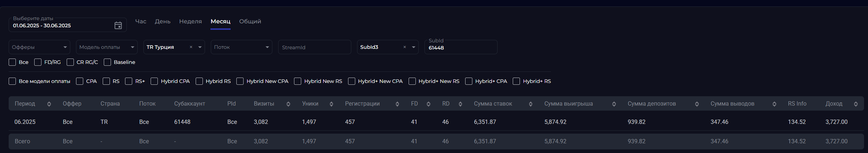Sort by Сумма депозитов sort icon

tap(697, 104)
